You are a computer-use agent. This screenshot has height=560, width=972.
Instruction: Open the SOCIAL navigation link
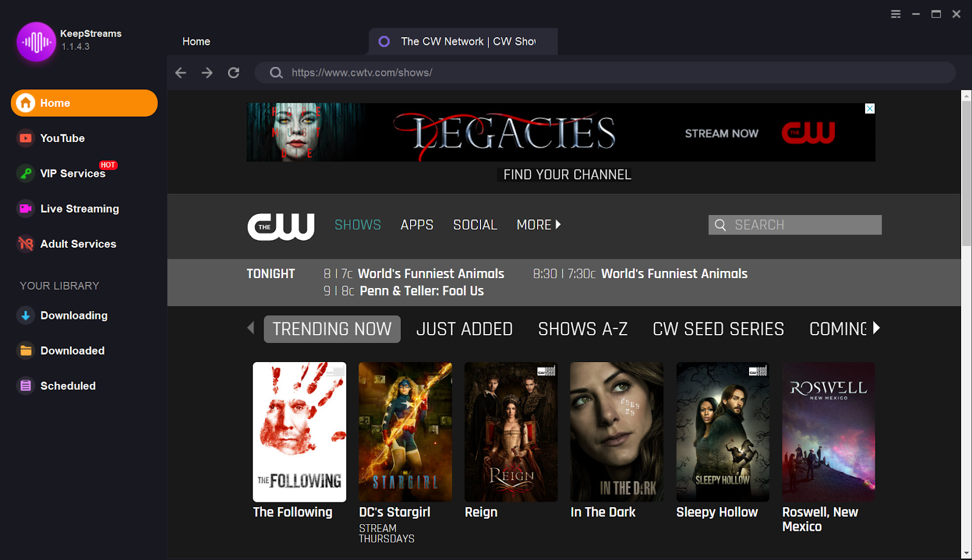tap(475, 225)
